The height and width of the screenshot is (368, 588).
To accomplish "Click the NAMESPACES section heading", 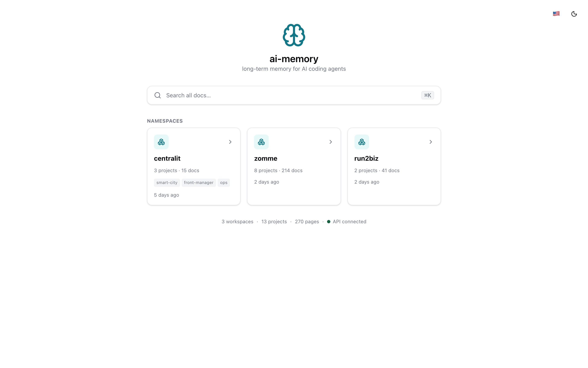I will click(x=165, y=121).
